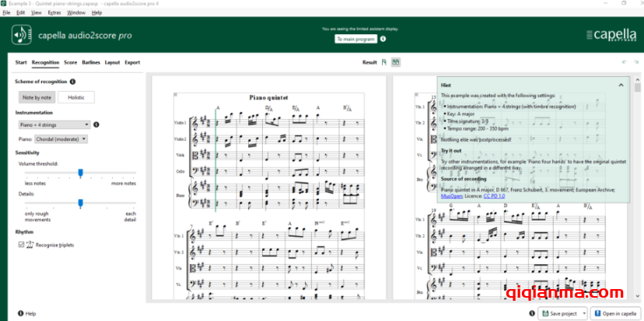Viewport: 644px width, 321px height.
Task: Open the CC PD 1.0 licence link
Action: tap(494, 196)
